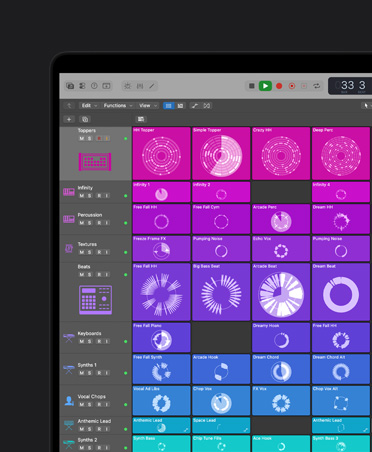Viewport: 372px width, 452px height.
Task: Click the solid red Record button
Action: [279, 86]
